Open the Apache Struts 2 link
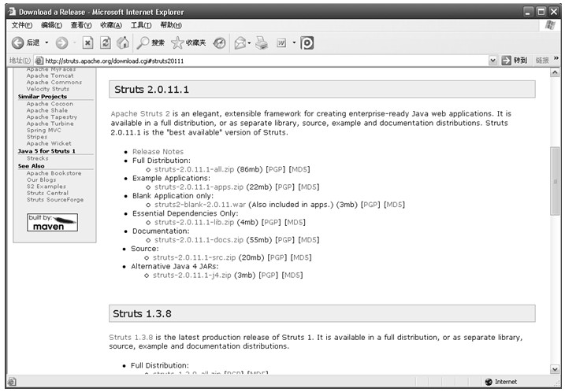565x392 pixels. [x=140, y=114]
